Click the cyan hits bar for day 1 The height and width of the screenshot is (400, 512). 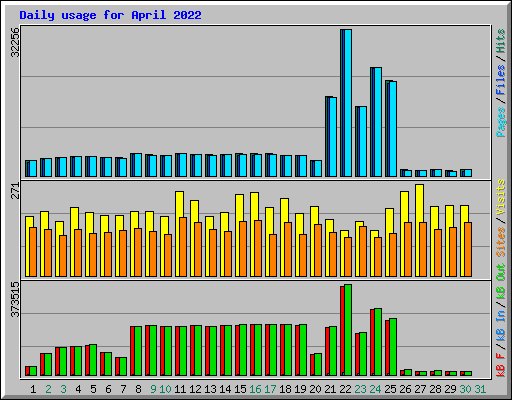tap(33, 169)
